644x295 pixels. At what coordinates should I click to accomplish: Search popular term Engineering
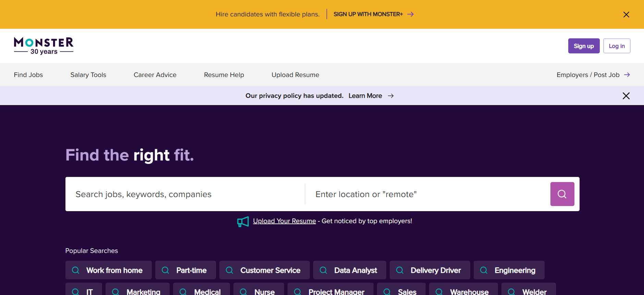click(509, 270)
